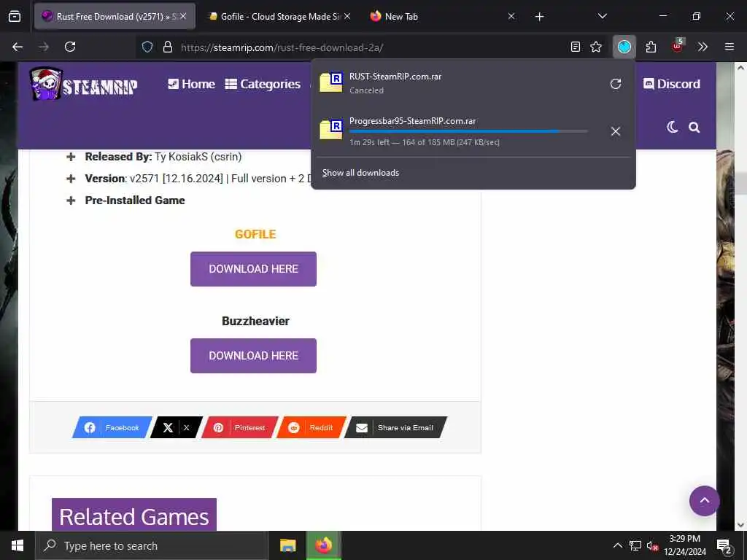Close the New Tab tab
Viewport: 747px width, 560px height.
(511, 16)
